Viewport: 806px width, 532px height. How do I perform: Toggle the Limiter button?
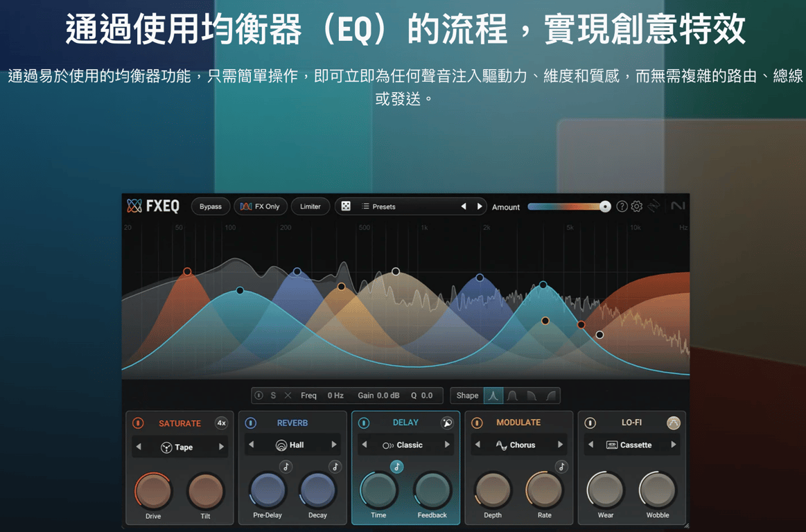tap(310, 206)
